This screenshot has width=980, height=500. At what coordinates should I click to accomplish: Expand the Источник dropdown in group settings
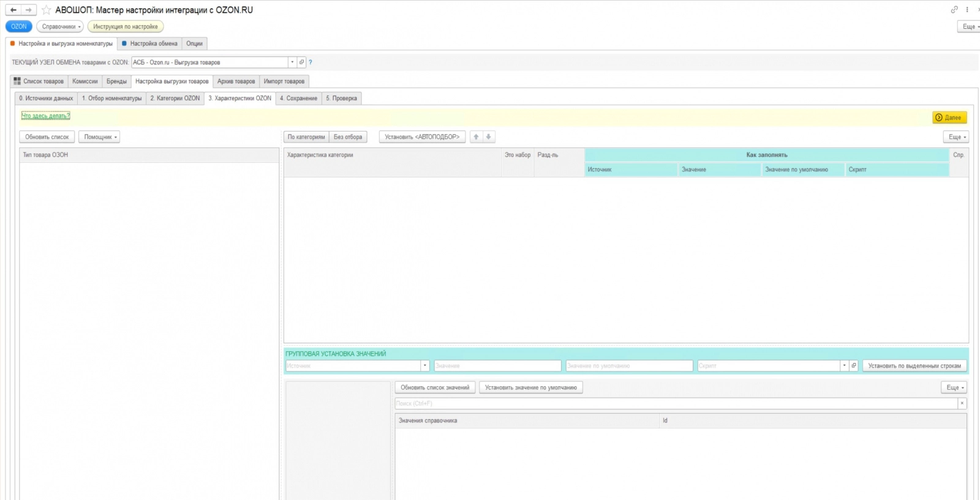pyautogui.click(x=424, y=365)
